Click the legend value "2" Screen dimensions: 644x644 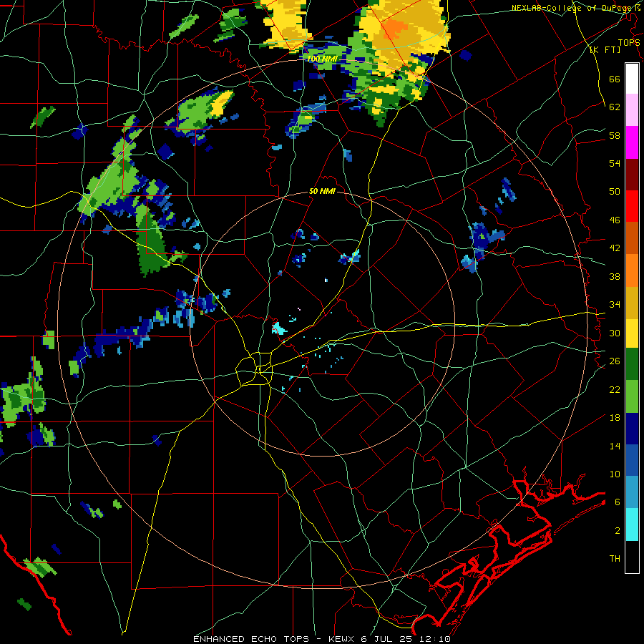[x=618, y=531]
